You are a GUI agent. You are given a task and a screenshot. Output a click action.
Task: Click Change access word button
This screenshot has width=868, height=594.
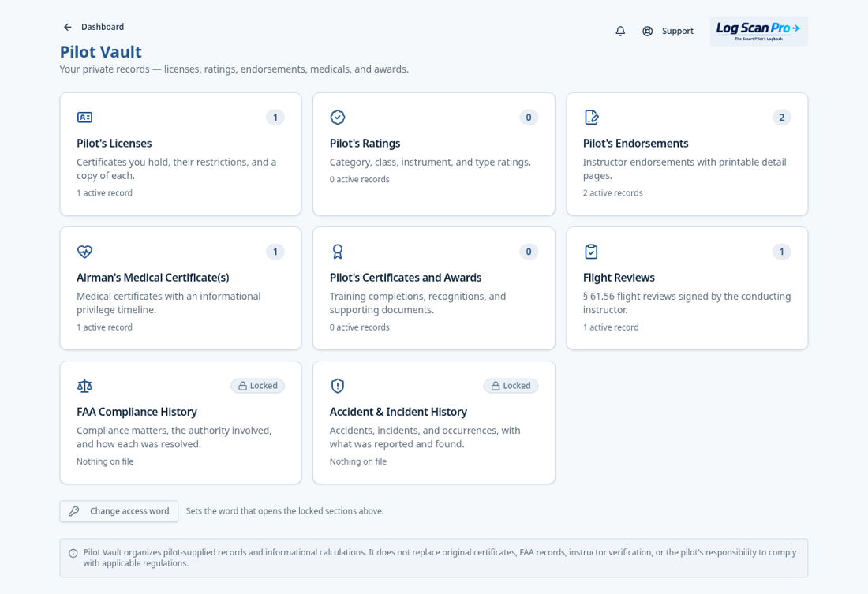(119, 511)
